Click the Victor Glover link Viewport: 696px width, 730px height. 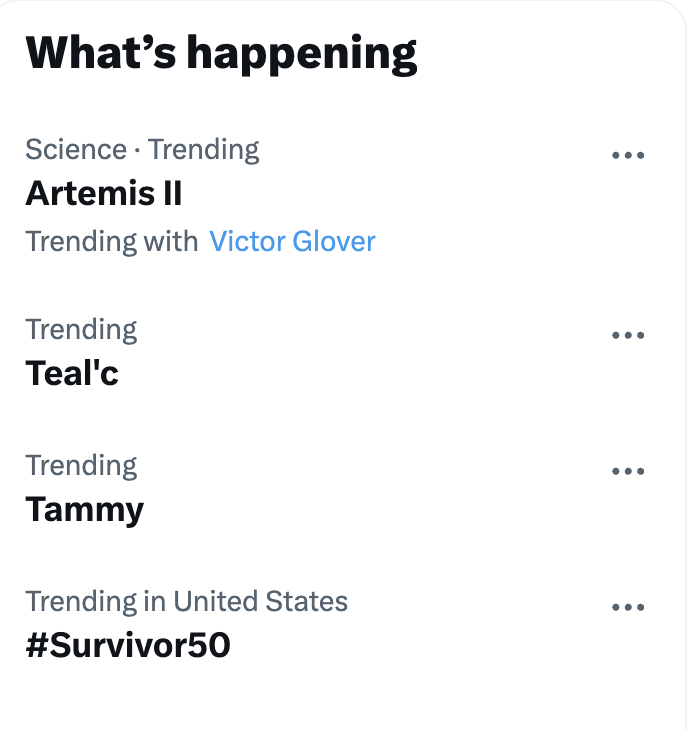(292, 241)
